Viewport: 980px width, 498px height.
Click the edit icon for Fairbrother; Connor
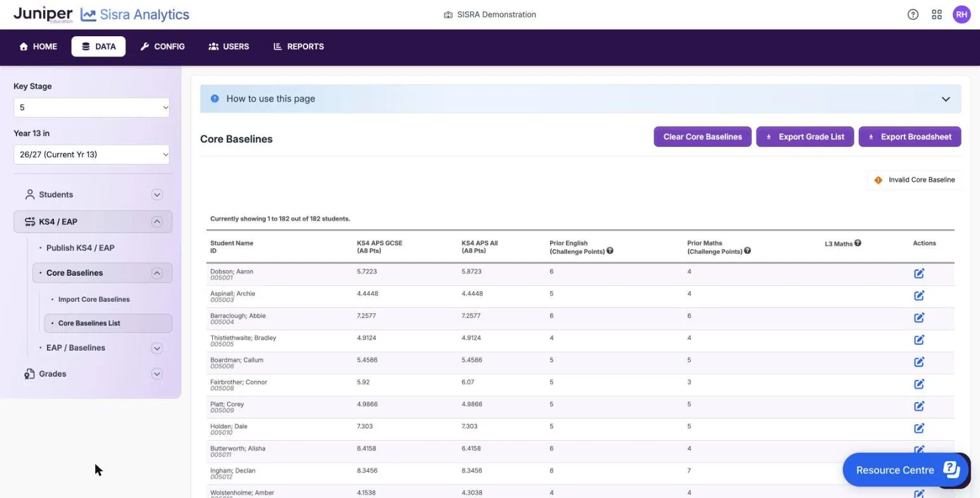point(918,384)
